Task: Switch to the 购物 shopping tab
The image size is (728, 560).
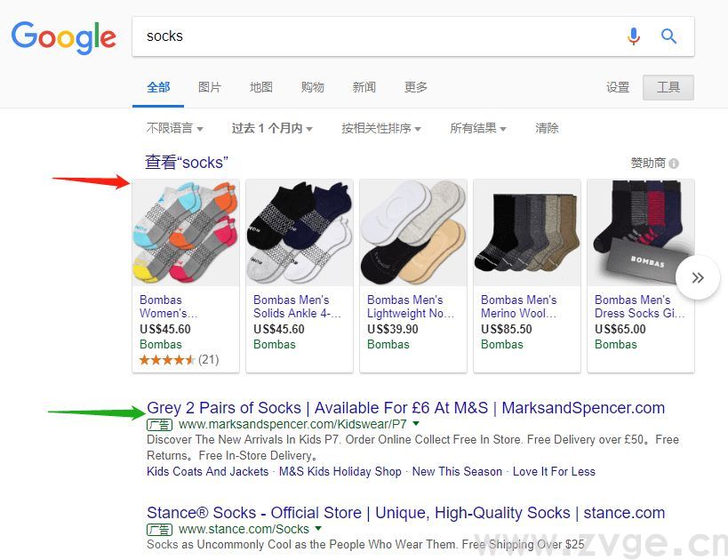Action: 312,86
